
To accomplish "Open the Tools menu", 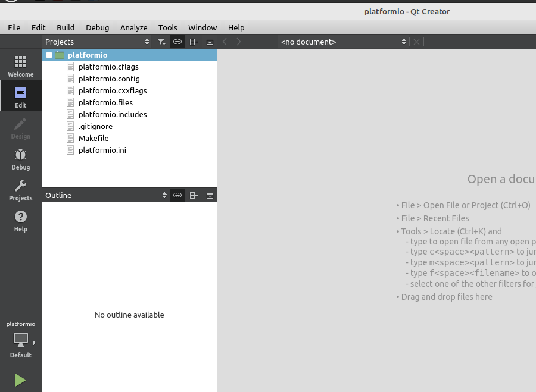I will pos(167,27).
